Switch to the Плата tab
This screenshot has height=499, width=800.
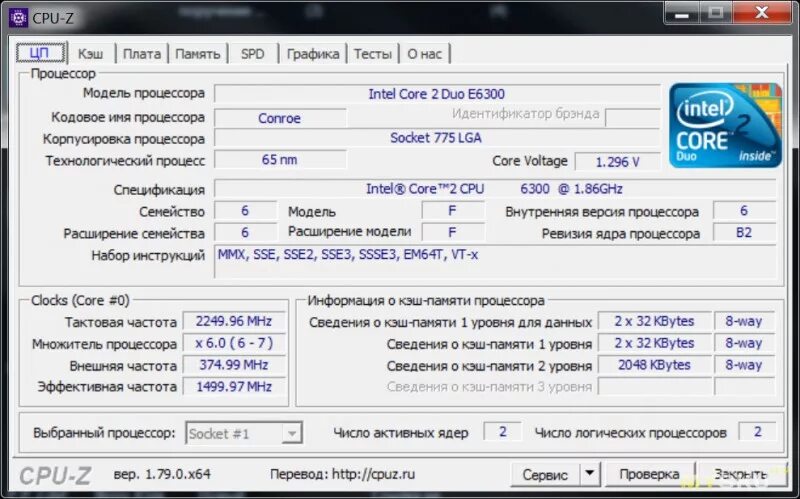pos(142,54)
